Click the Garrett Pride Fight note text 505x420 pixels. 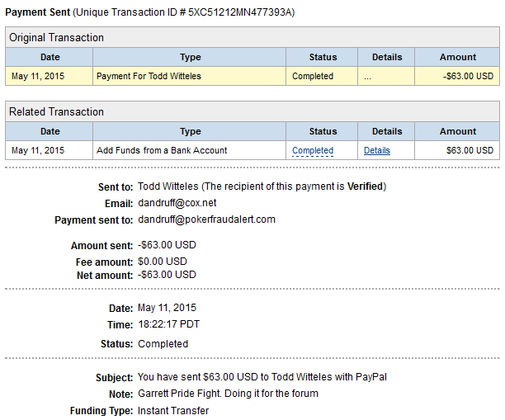point(228,394)
